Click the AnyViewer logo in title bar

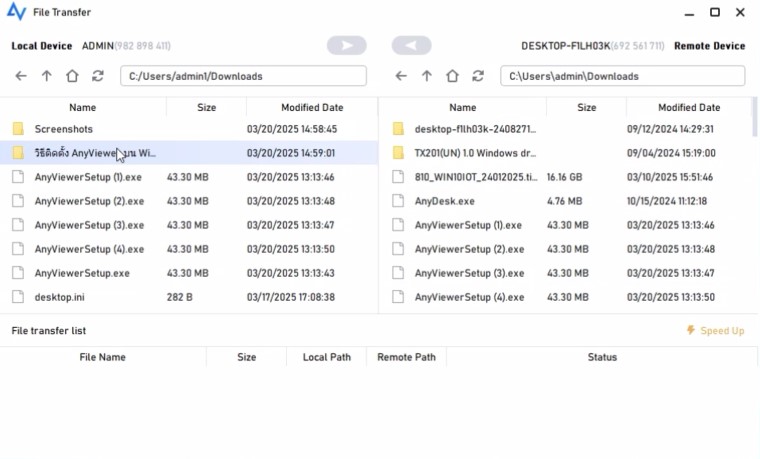click(16, 12)
